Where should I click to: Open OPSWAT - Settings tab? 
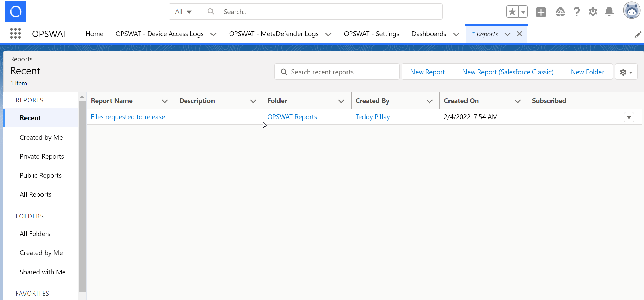[x=372, y=34]
